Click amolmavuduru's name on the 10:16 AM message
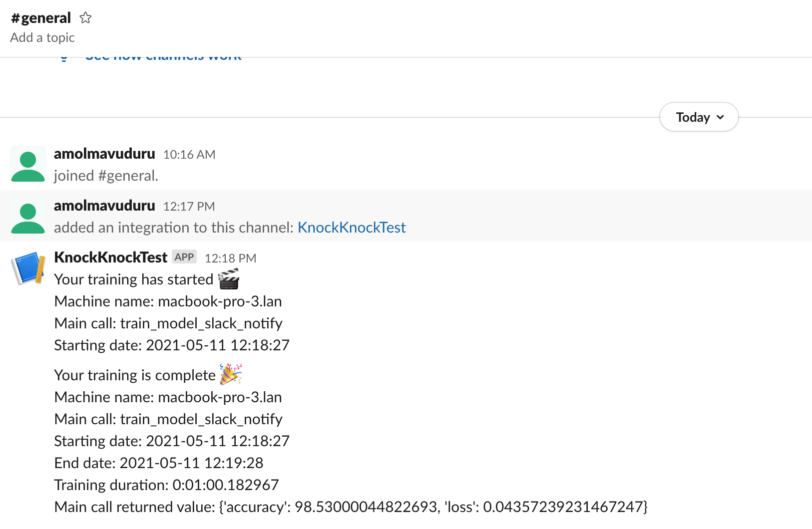Viewport: 812px width, 529px height. point(104,154)
